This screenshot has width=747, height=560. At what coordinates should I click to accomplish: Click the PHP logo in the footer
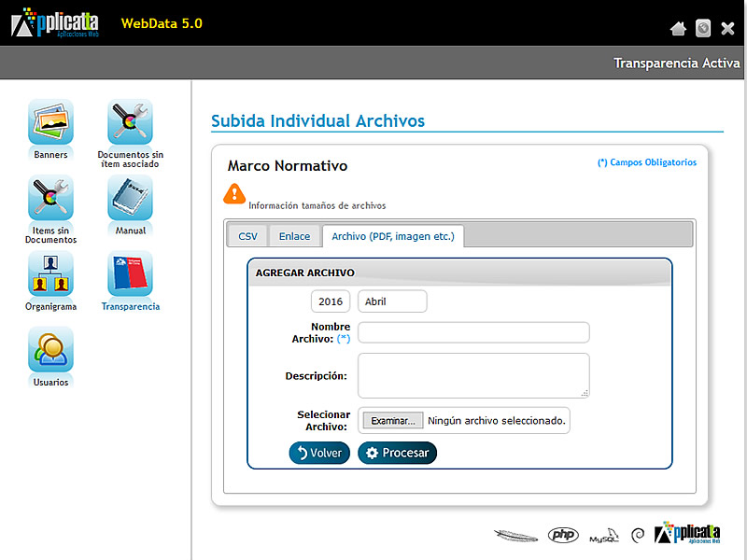point(563,535)
